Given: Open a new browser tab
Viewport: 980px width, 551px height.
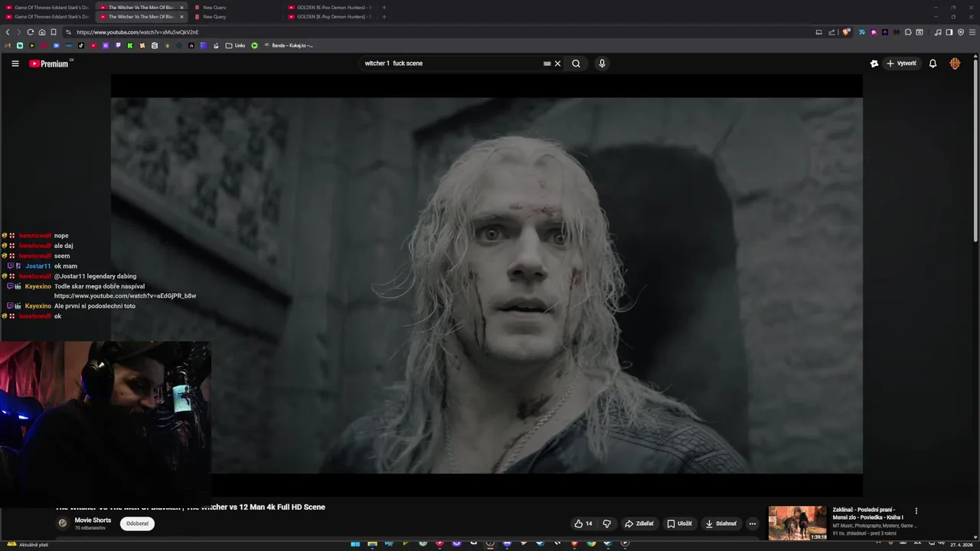Looking at the screenshot, I should tap(384, 17).
